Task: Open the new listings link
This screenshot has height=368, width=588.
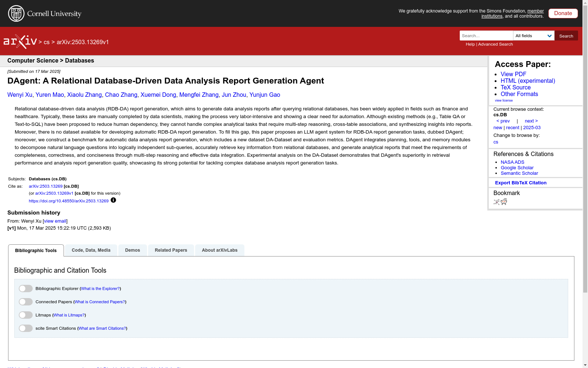Action: point(498,128)
